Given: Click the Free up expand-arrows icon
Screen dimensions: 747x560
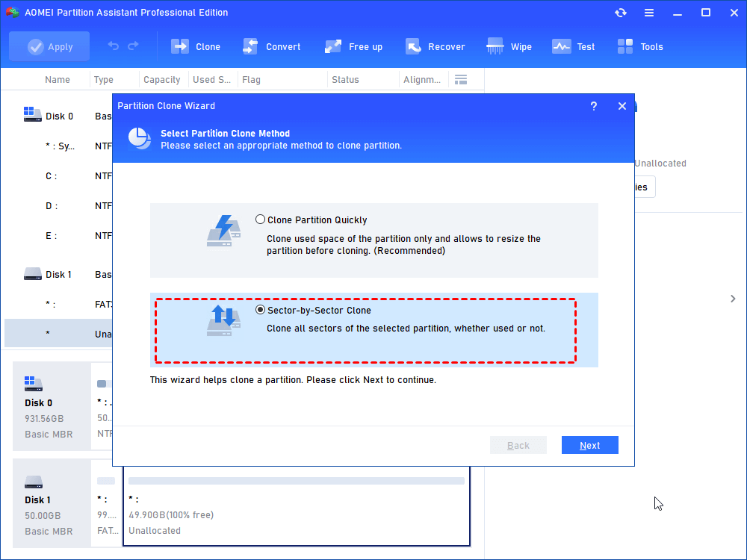Looking at the screenshot, I should [x=333, y=46].
